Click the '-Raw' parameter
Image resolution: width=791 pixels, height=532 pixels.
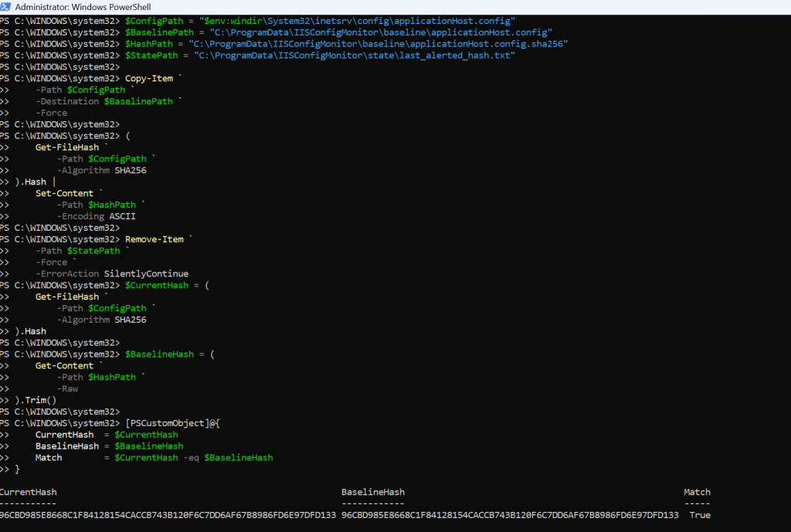click(x=67, y=389)
